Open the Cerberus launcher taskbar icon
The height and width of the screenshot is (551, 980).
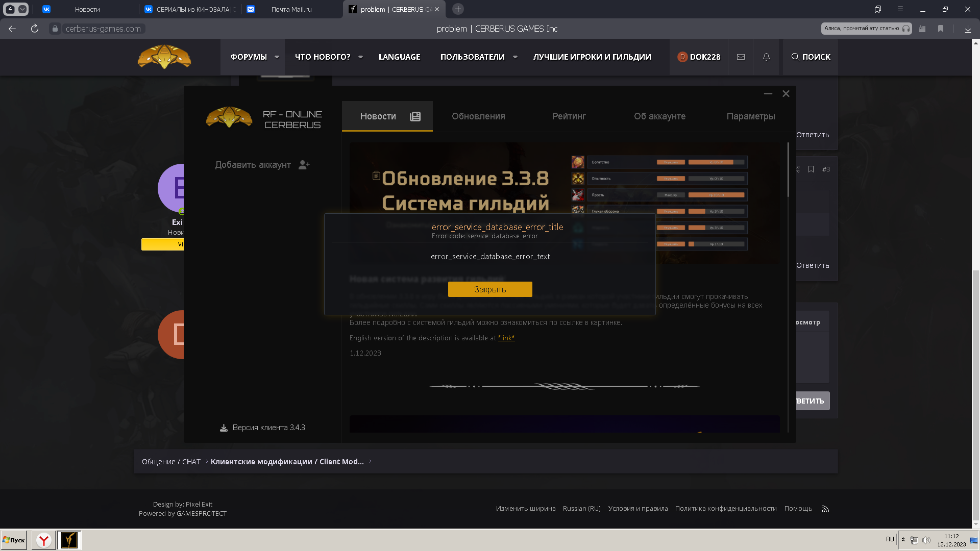pyautogui.click(x=69, y=540)
